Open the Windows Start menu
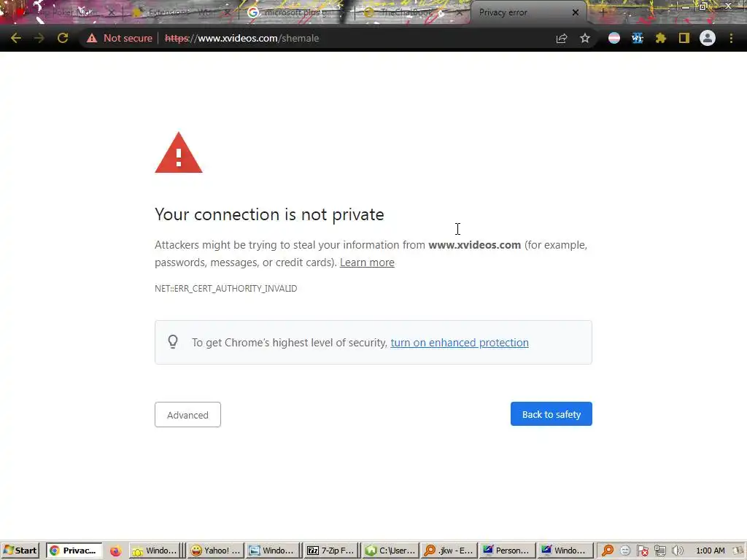Screen dimensions: 747x560 tap(20, 551)
